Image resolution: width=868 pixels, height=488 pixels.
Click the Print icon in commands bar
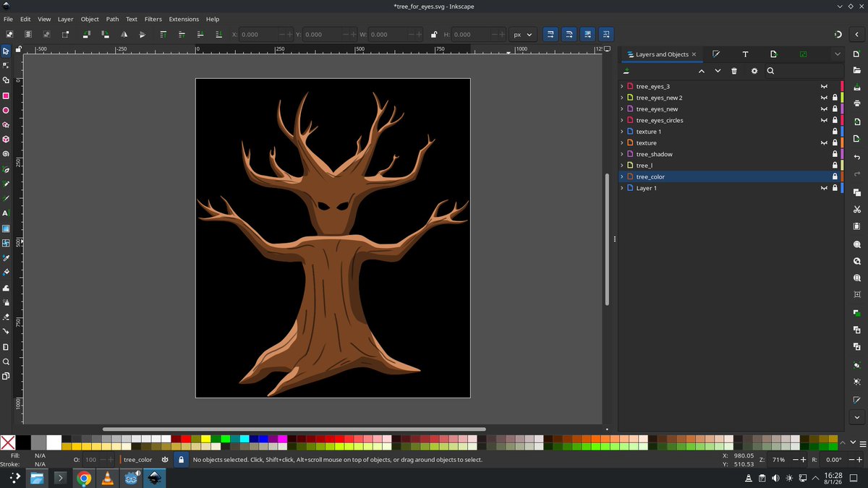[x=857, y=103]
